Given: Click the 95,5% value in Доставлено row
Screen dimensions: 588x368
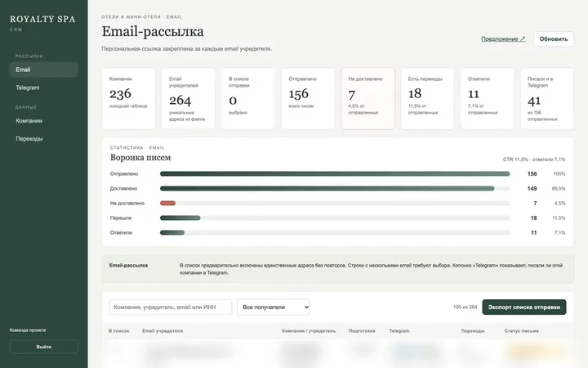Looking at the screenshot, I should tap(559, 189).
